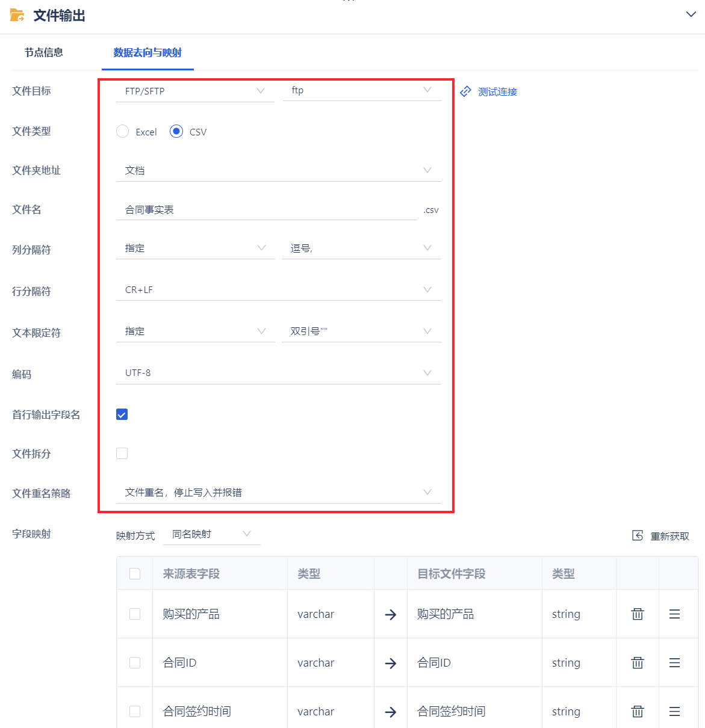Click the drag handle icon for 购买的产品 row

[x=674, y=614]
